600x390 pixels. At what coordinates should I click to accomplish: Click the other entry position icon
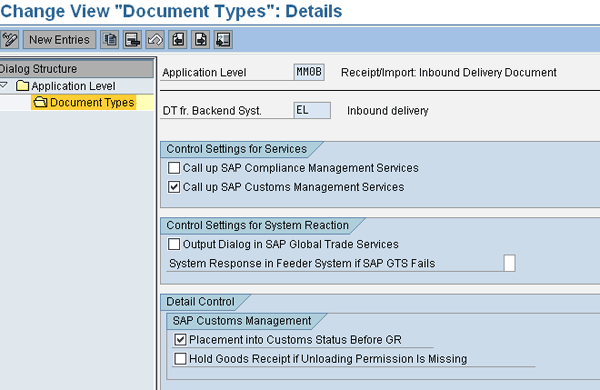(223, 40)
